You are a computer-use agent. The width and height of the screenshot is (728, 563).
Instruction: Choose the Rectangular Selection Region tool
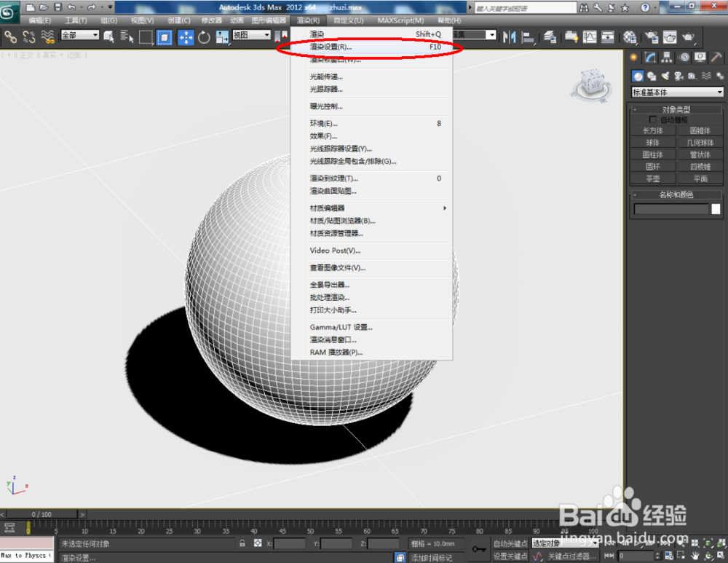[146, 36]
